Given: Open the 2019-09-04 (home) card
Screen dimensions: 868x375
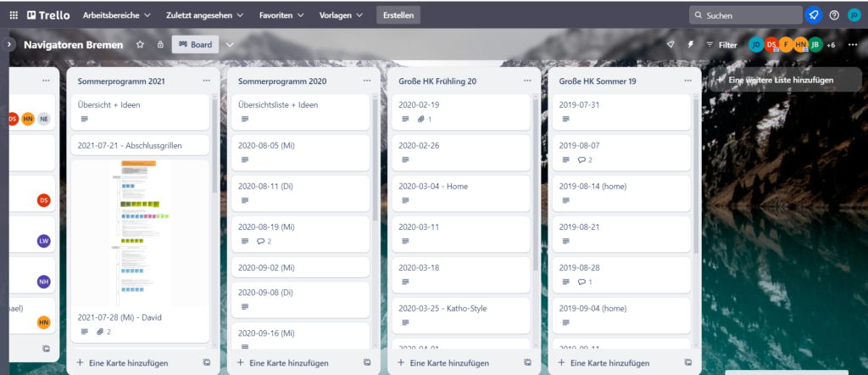Looking at the screenshot, I should click(621, 315).
